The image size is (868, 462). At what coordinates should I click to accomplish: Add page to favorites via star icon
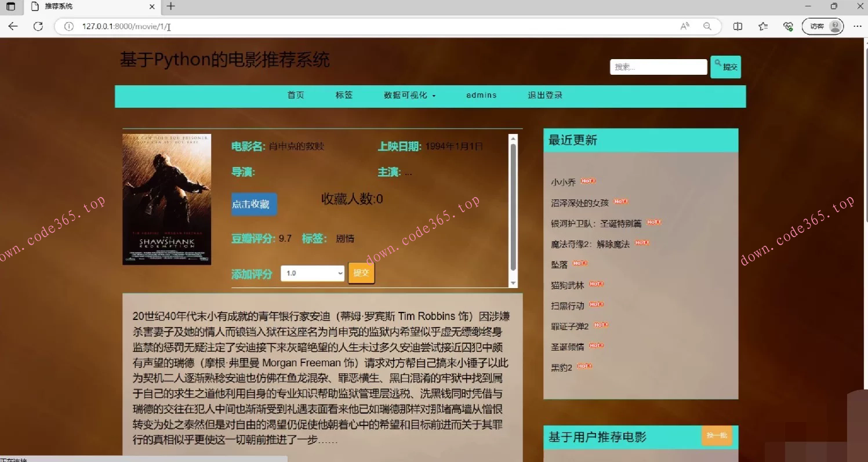click(762, 26)
